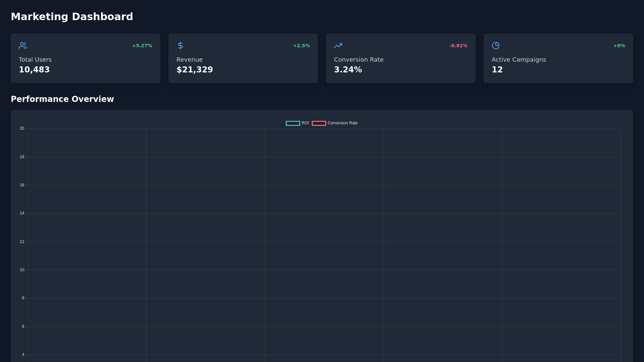Toggle the ROI legend series
644x362 pixels.
pos(305,123)
